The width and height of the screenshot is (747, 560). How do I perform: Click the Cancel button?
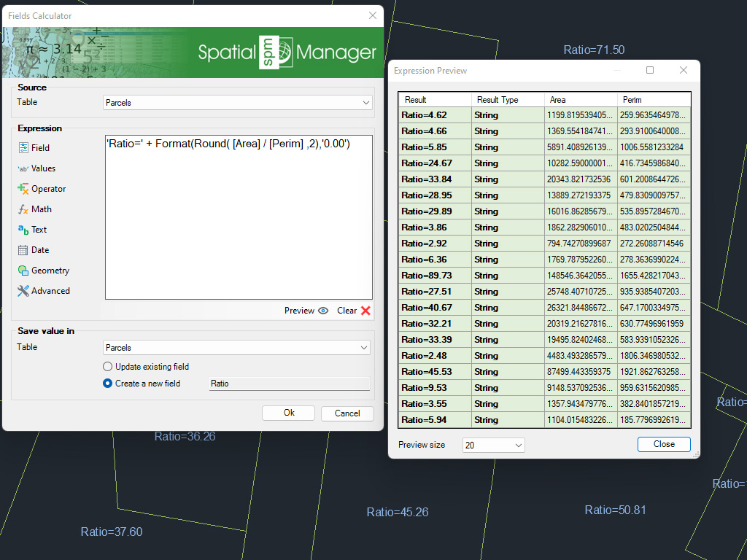[x=347, y=413]
